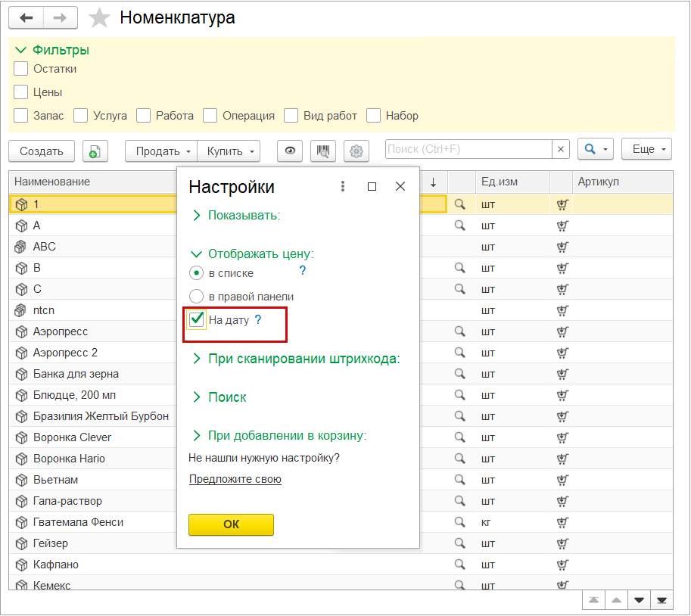Click the scroll to bottom arrow button
Viewport: 691px width, 616px height.
[x=662, y=600]
